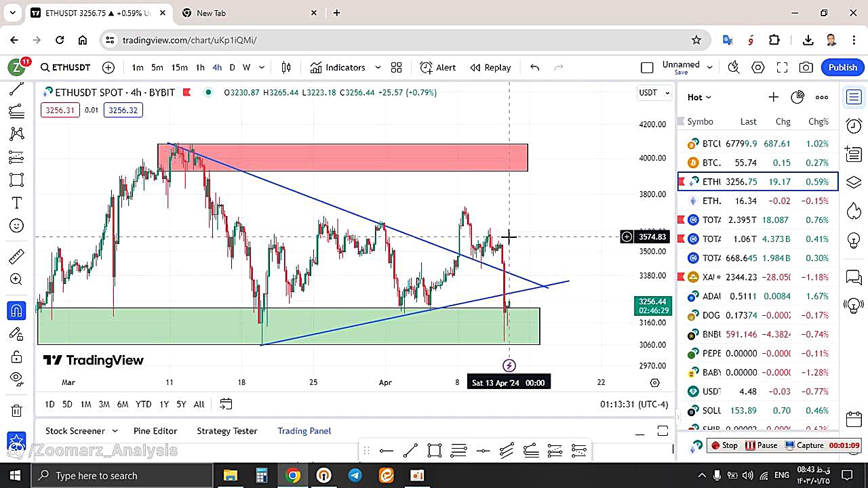The width and height of the screenshot is (868, 488).
Task: Expand the timeframe interval dropdown arrow
Action: coord(262,67)
